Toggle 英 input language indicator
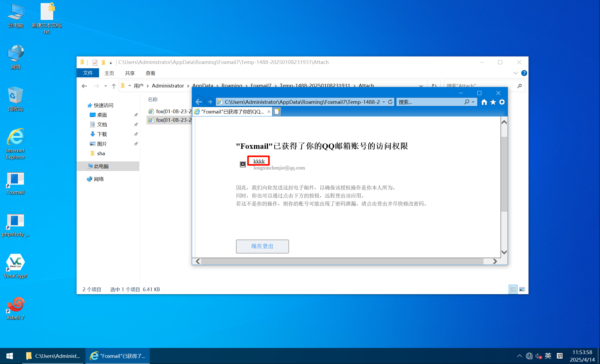Screen dimensions: 600x364 tap(548, 356)
